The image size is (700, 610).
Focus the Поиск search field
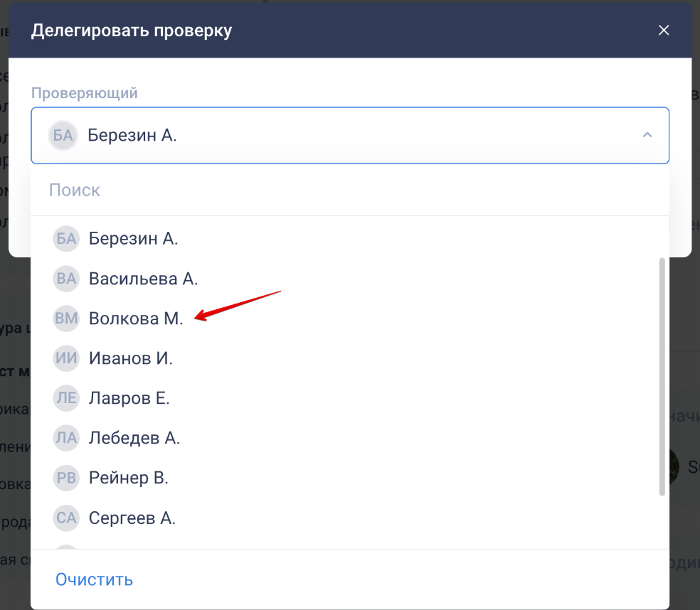coord(349,191)
